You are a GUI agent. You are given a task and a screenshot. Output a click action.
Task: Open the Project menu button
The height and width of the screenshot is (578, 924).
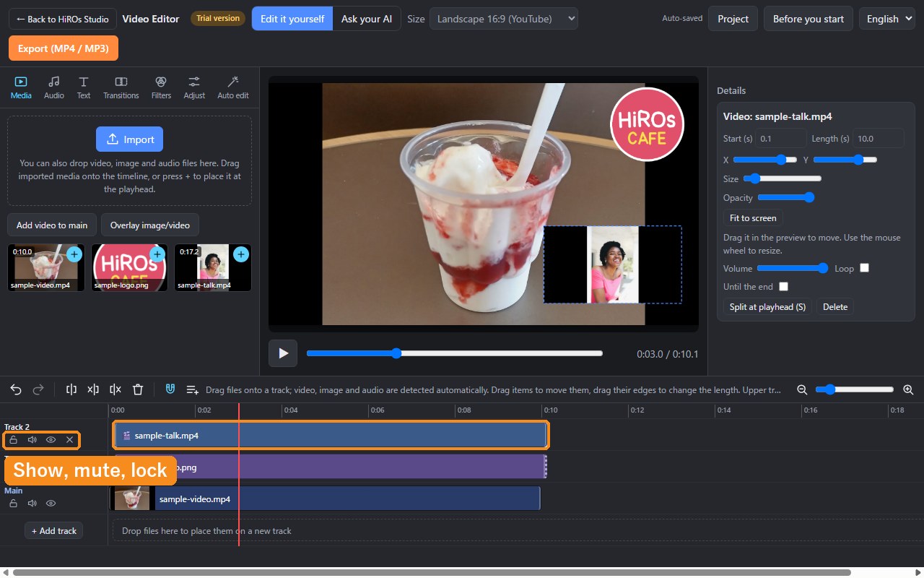(733, 19)
